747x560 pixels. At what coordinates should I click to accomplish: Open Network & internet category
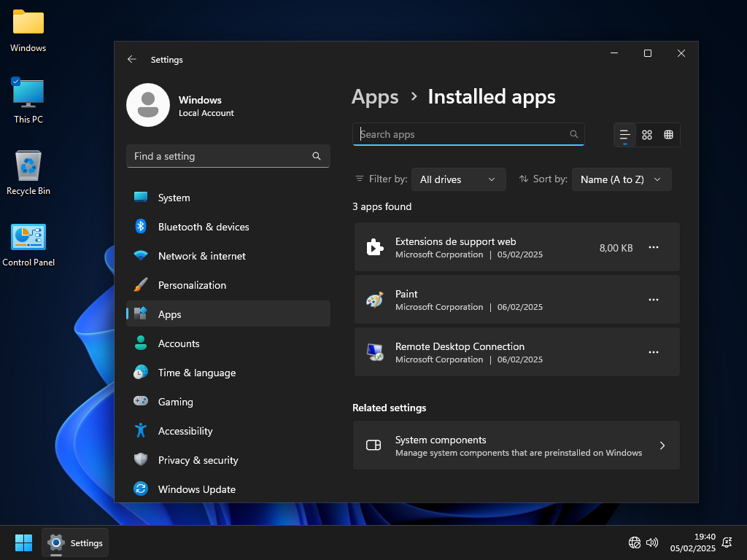click(x=228, y=256)
